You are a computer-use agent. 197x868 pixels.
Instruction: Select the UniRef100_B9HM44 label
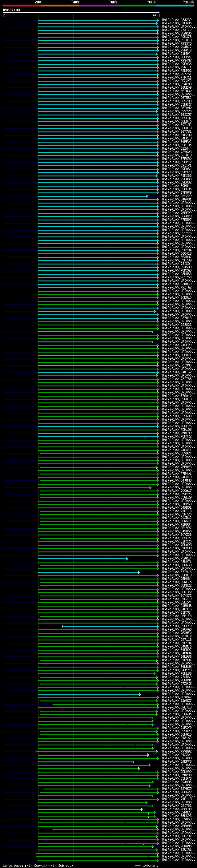177,186
